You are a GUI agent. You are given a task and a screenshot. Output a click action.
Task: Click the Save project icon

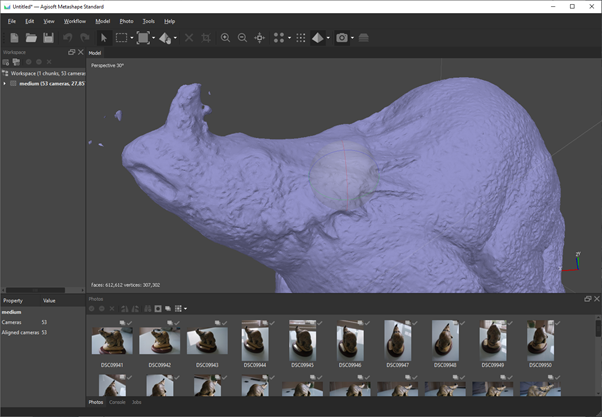[x=47, y=38]
